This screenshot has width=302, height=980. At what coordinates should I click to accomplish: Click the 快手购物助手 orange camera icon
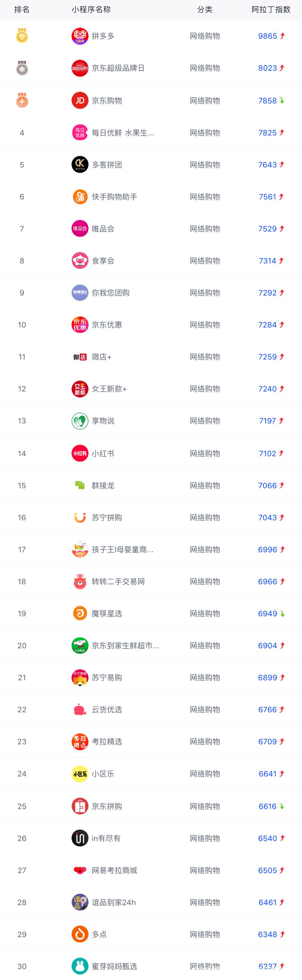pos(80,197)
